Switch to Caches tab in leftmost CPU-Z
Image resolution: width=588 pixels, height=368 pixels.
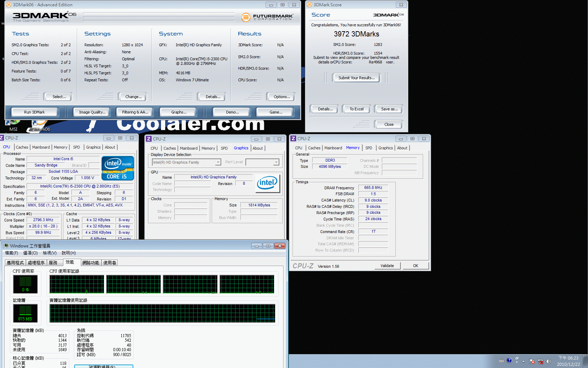tap(22, 147)
